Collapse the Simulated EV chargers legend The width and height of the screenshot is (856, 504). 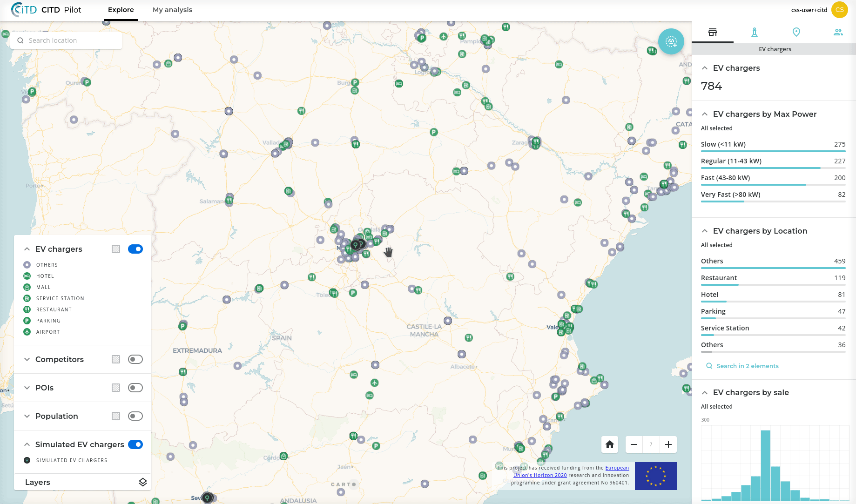pos(27,444)
